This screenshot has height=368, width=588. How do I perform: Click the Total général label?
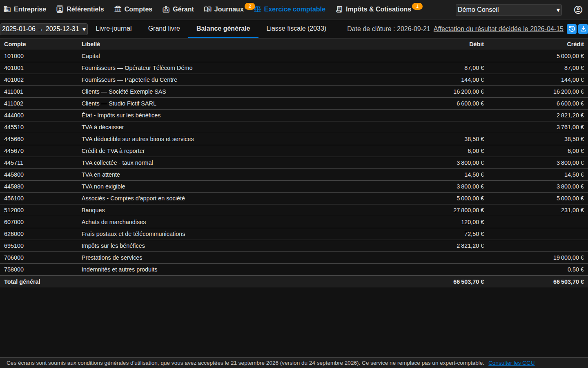coord(22,282)
